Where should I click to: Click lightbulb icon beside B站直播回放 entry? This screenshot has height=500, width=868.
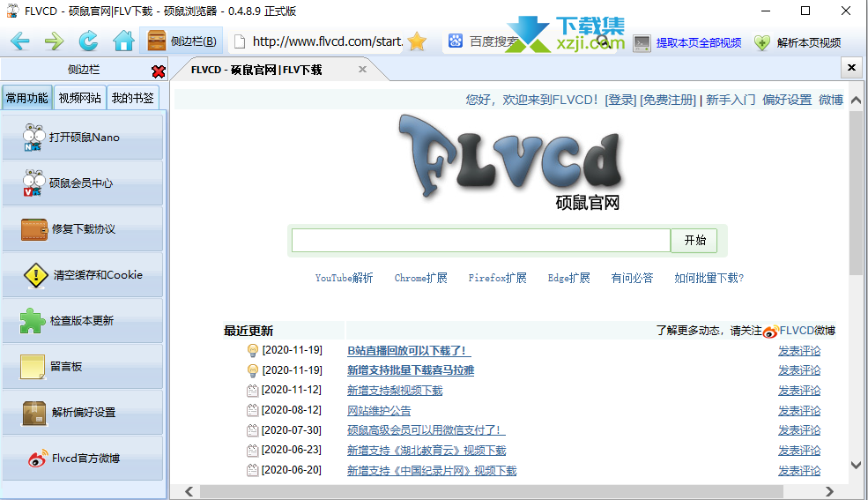[x=252, y=350]
